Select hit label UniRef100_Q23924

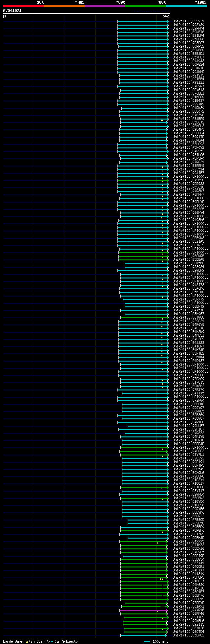[x=188, y=267]
